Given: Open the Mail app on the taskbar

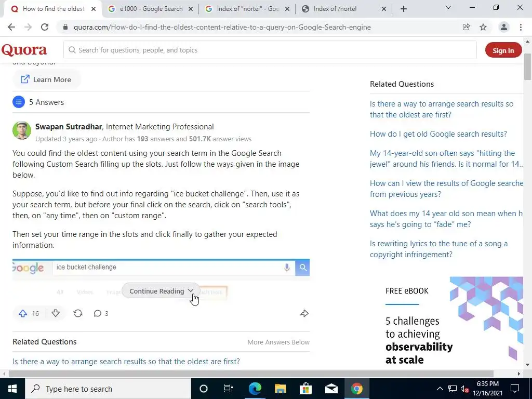Looking at the screenshot, I should tap(331, 389).
